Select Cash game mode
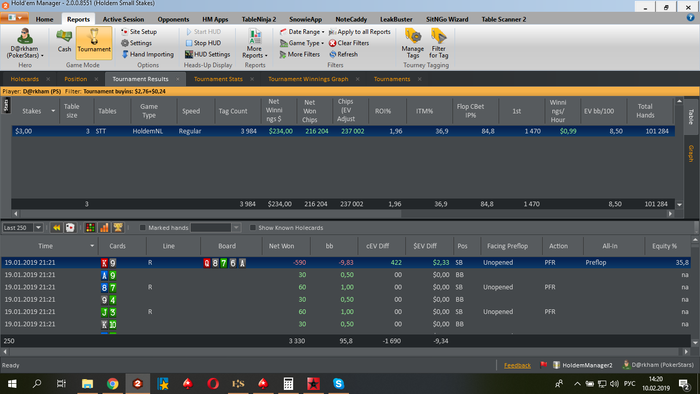The image size is (700, 394). (x=64, y=41)
